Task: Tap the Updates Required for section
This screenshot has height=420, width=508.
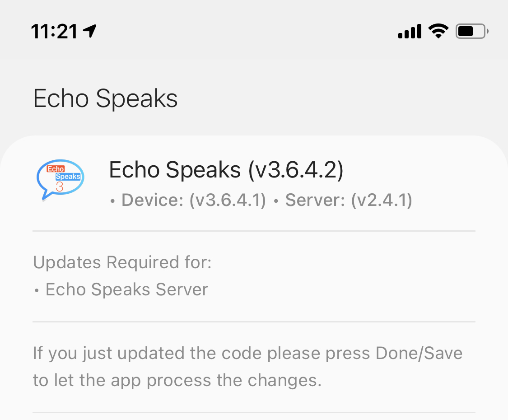Action: click(x=121, y=262)
